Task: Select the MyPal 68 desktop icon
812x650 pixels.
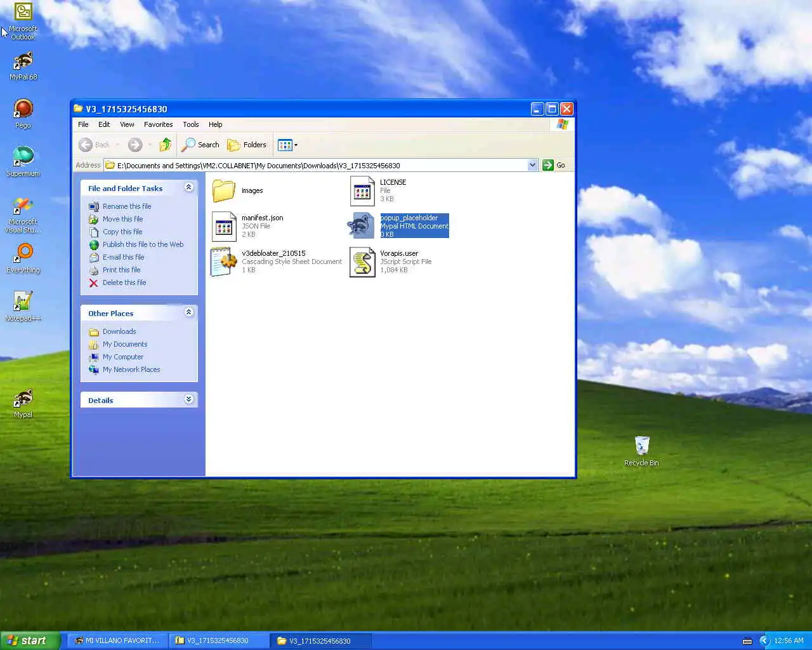Action: tap(23, 65)
